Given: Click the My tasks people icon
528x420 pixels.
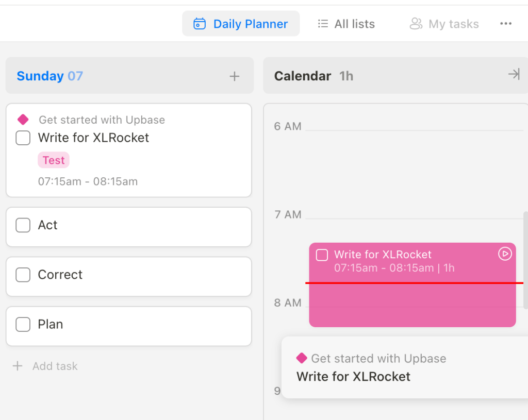Looking at the screenshot, I should [416, 24].
